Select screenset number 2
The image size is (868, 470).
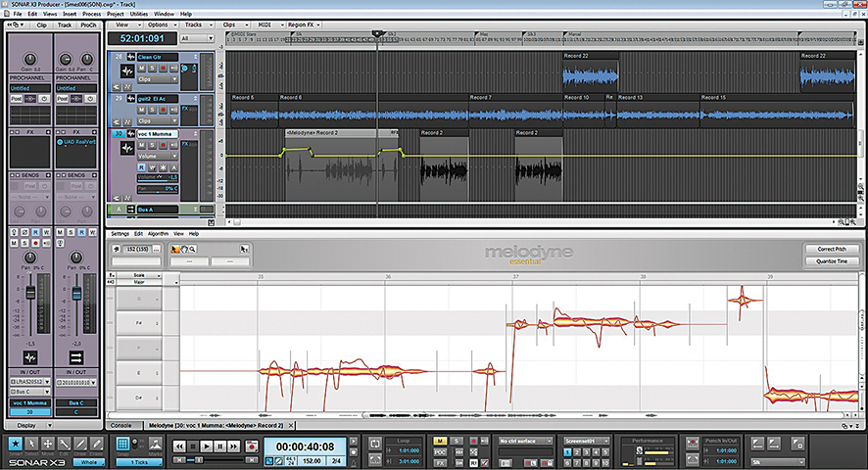click(577, 451)
